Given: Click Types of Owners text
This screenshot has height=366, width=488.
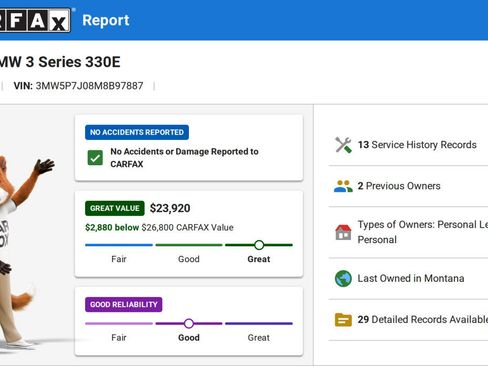Looking at the screenshot, I should coord(423,232).
